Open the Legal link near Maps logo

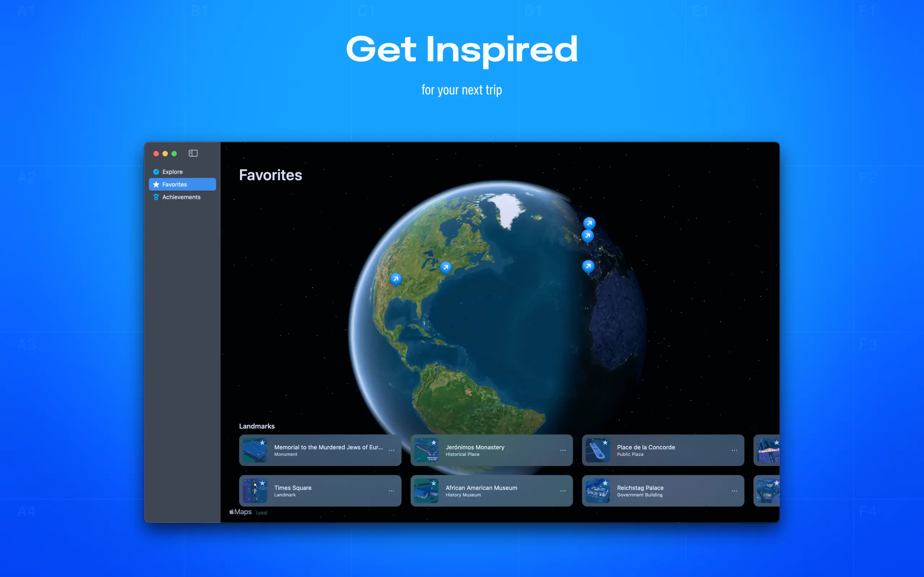[262, 512]
